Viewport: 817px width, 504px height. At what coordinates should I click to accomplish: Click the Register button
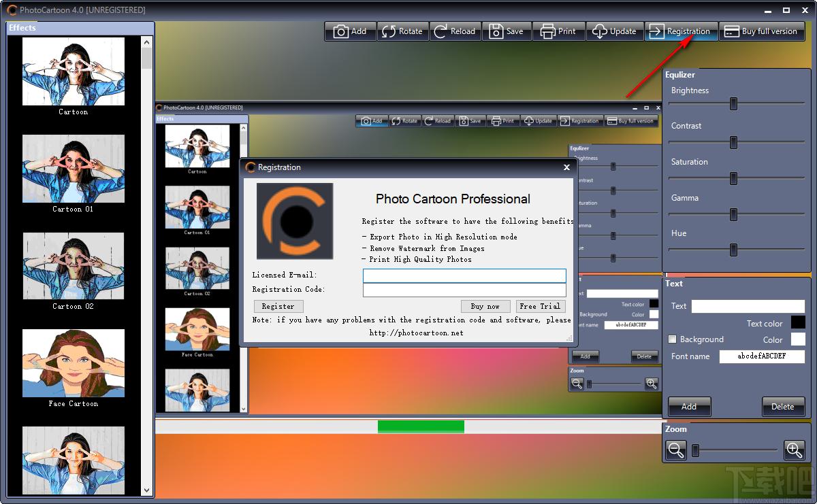click(x=278, y=306)
